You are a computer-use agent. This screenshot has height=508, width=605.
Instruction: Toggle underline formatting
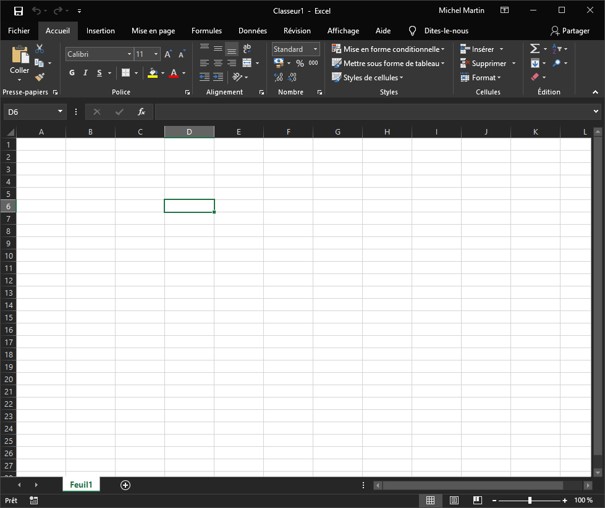point(99,73)
